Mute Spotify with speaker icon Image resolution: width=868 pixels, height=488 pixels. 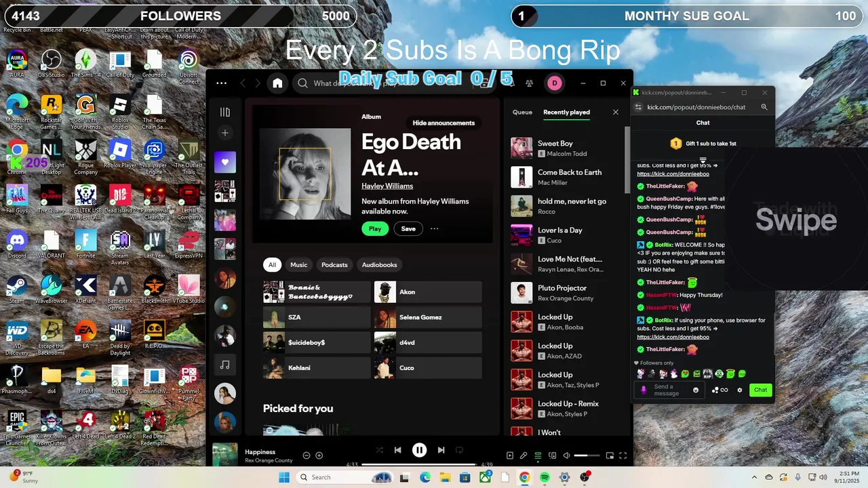pos(566,455)
